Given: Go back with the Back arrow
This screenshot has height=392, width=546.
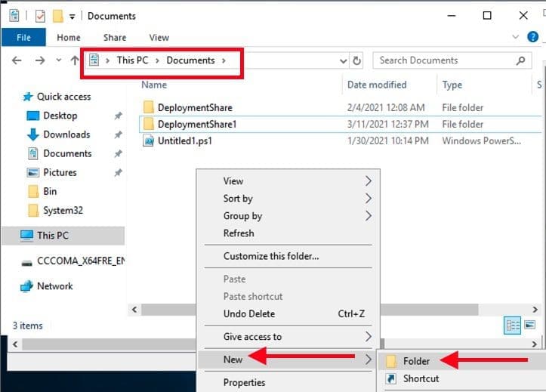Looking at the screenshot, I should [x=17, y=60].
